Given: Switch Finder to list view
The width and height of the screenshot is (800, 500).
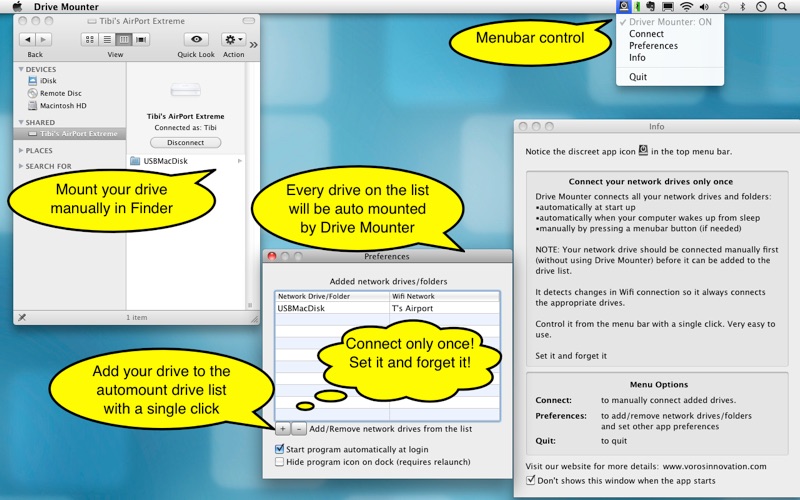Looking at the screenshot, I should [x=106, y=39].
